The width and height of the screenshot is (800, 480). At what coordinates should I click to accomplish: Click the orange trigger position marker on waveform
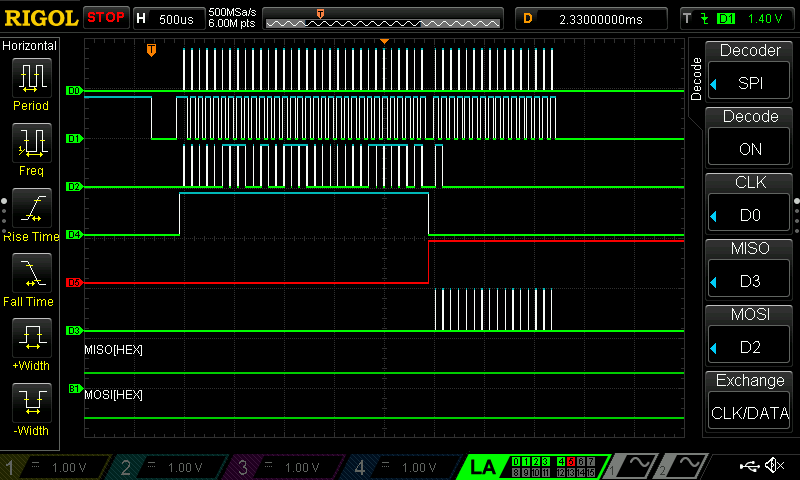tap(151, 49)
